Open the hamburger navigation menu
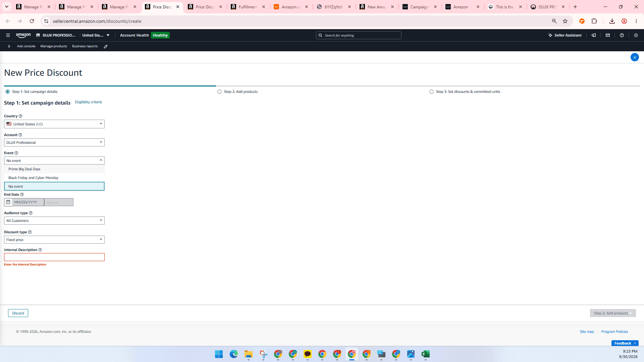This screenshot has height=362, width=644. click(x=8, y=35)
